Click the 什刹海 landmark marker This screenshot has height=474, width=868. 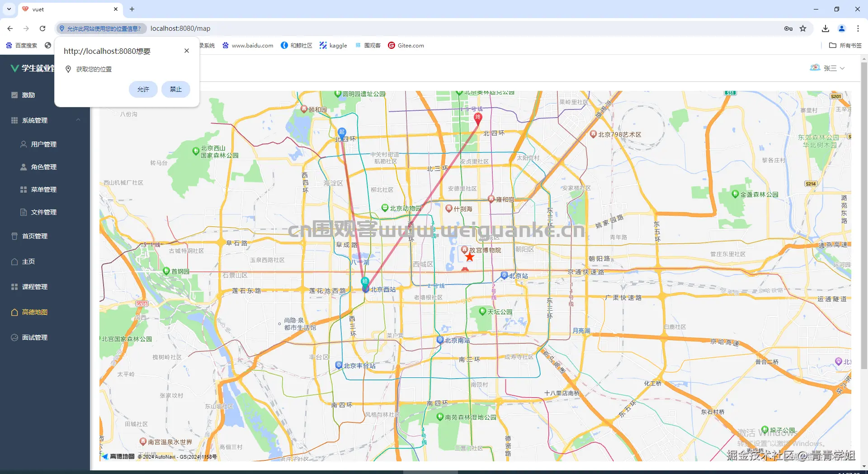[448, 209]
